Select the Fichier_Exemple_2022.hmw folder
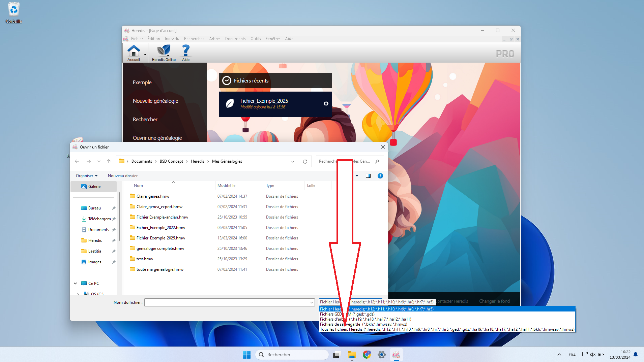Screen dimensions: 644x362 tap(161, 228)
